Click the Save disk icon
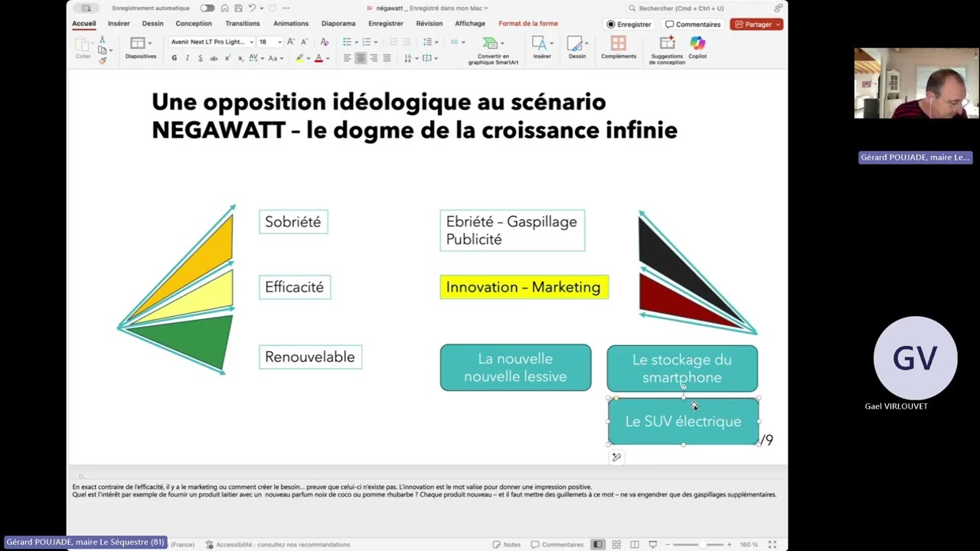This screenshot has width=980, height=551. pyautogui.click(x=238, y=8)
